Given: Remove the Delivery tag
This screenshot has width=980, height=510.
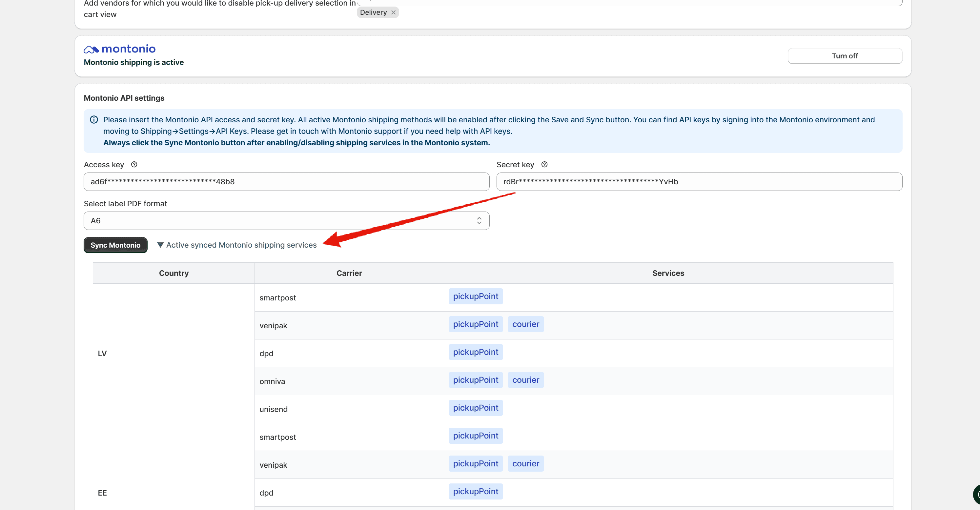Looking at the screenshot, I should point(393,12).
